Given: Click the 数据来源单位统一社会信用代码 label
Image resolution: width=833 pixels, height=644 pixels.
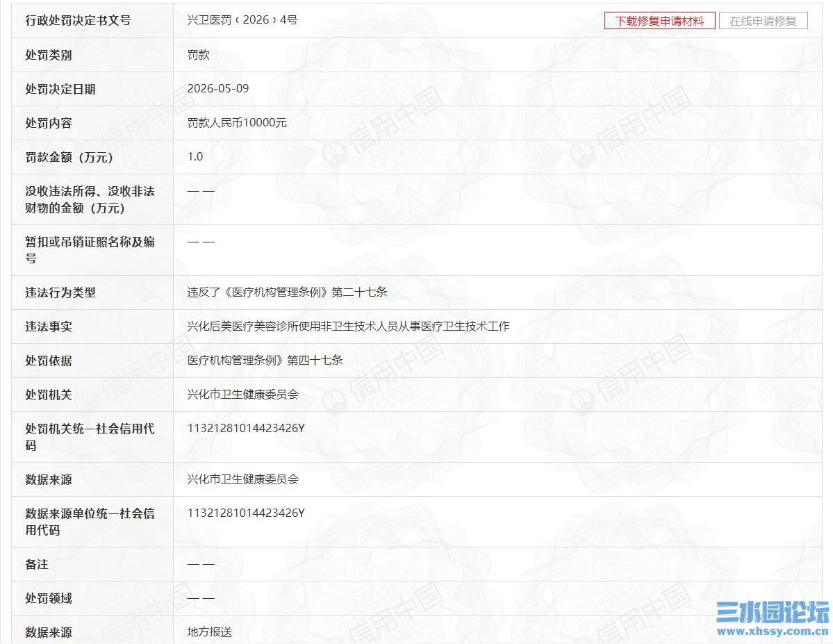Looking at the screenshot, I should [90, 521].
